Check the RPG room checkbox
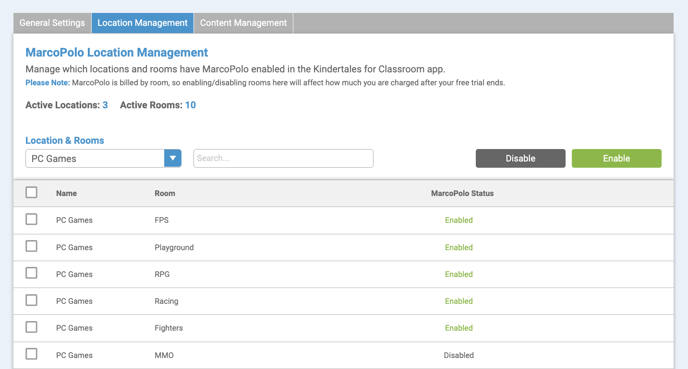The width and height of the screenshot is (688, 369). point(31,273)
